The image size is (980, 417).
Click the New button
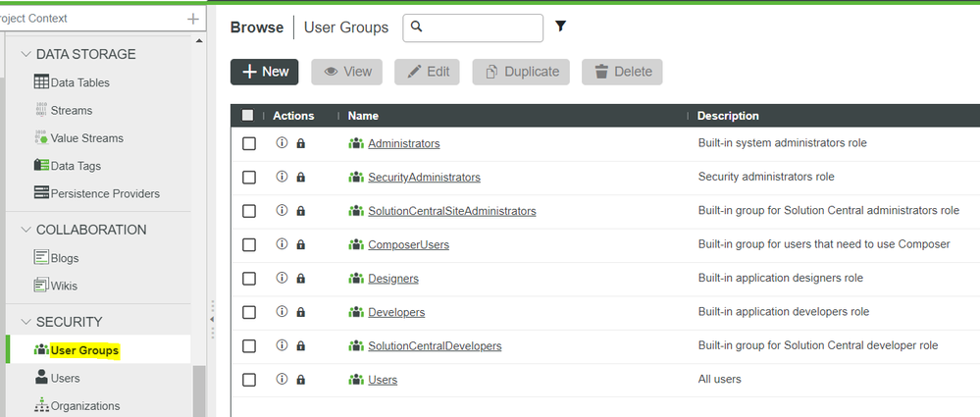tap(265, 72)
